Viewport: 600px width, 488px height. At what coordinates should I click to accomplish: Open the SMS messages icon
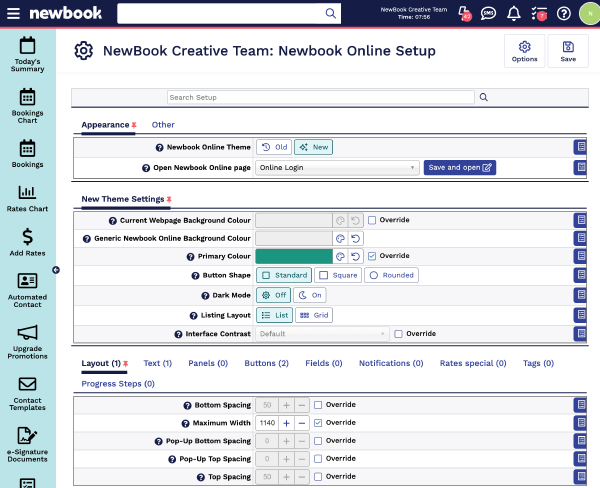pyautogui.click(x=488, y=13)
